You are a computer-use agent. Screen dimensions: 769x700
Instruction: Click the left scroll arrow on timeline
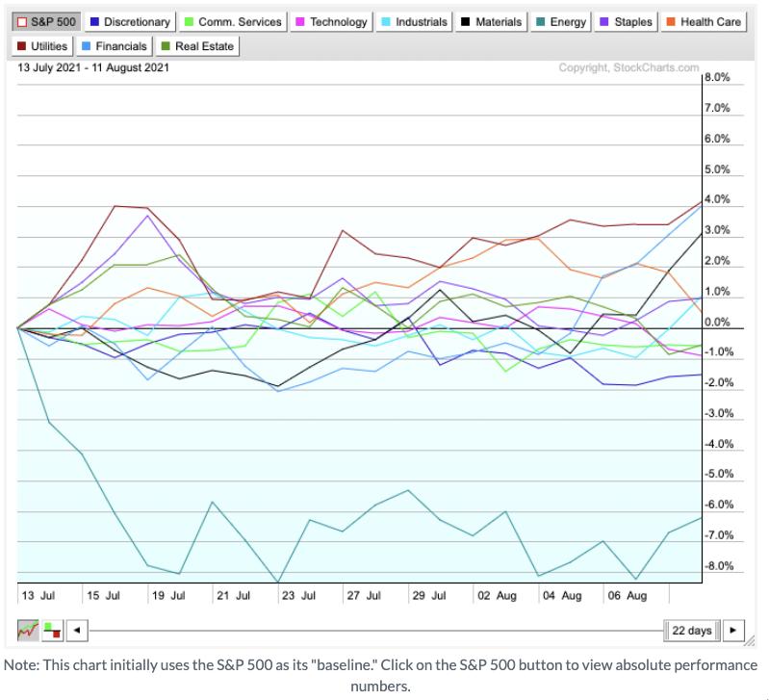coord(77,631)
